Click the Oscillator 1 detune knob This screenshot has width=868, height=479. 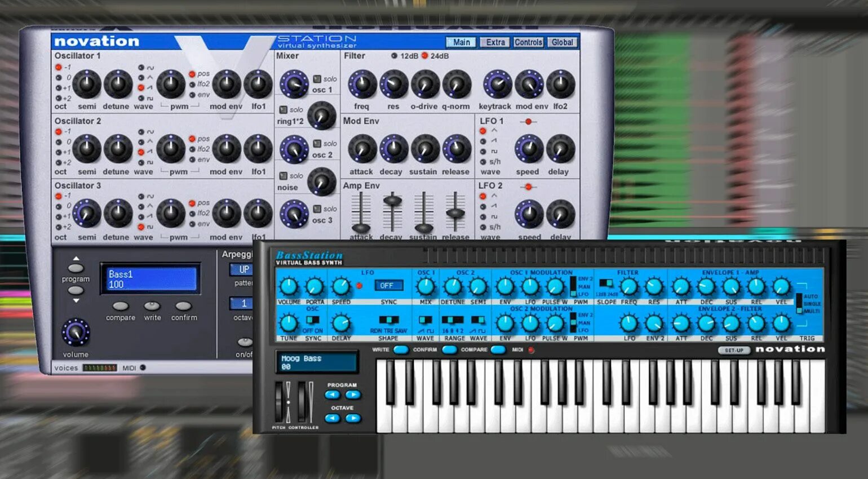click(118, 84)
